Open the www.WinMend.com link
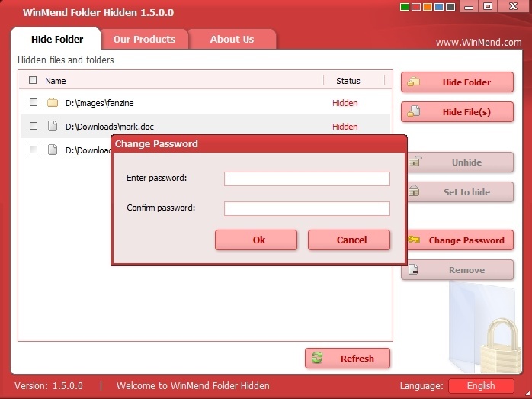532x399 pixels. (479, 43)
